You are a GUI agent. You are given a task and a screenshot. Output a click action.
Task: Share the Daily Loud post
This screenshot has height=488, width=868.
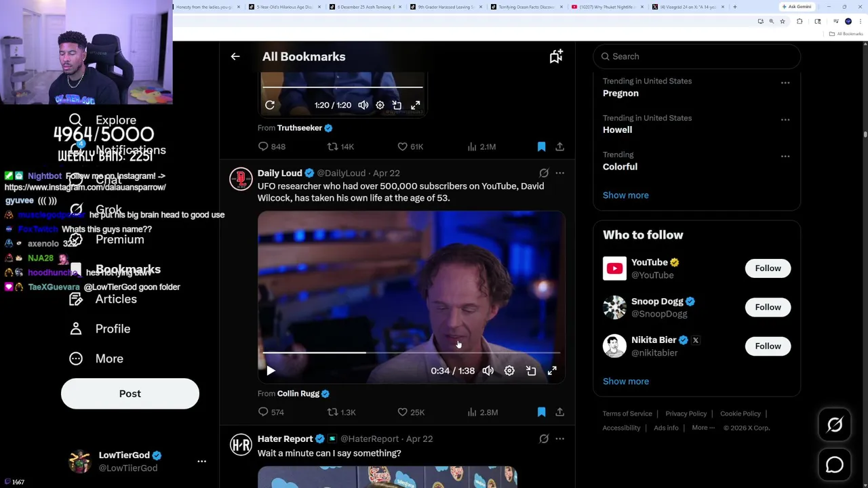pyautogui.click(x=559, y=412)
